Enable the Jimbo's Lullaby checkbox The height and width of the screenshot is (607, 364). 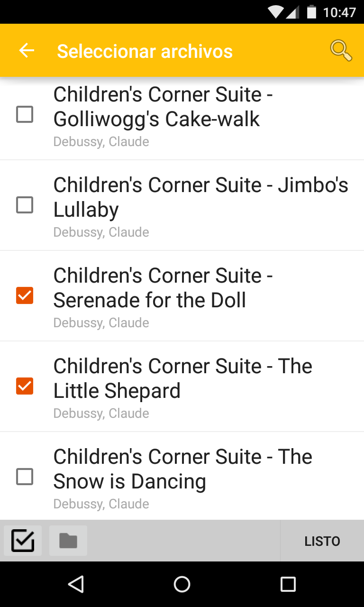[x=25, y=205]
